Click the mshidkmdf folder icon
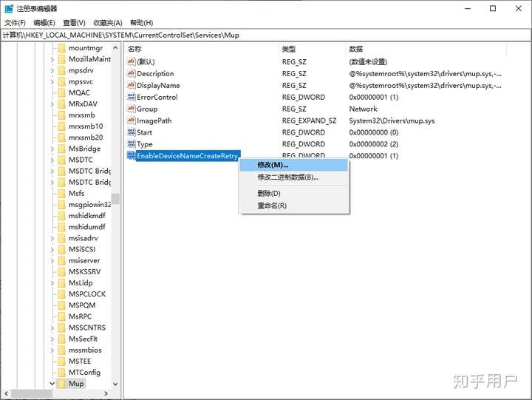The width and height of the screenshot is (532, 400). tap(61, 216)
